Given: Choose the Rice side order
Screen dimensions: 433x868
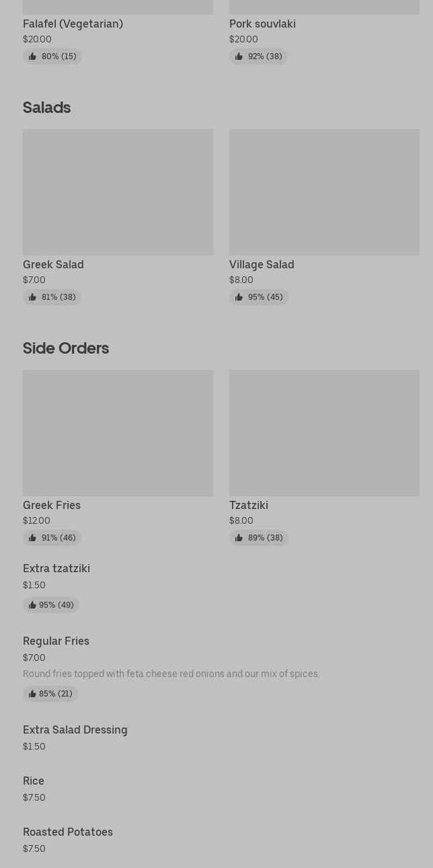Looking at the screenshot, I should click(x=34, y=781).
